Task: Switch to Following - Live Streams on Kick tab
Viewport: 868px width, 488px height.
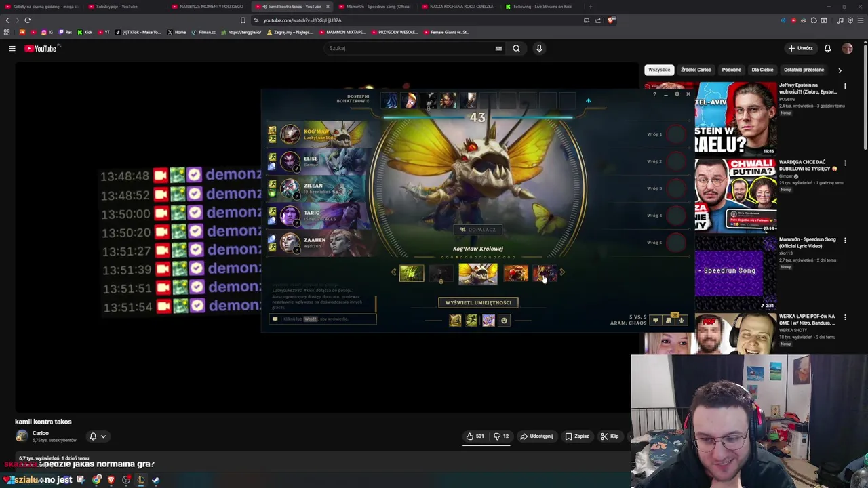Action: point(542,7)
